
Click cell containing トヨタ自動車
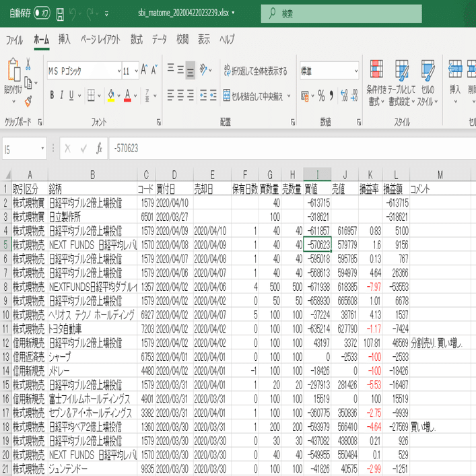[92, 329]
